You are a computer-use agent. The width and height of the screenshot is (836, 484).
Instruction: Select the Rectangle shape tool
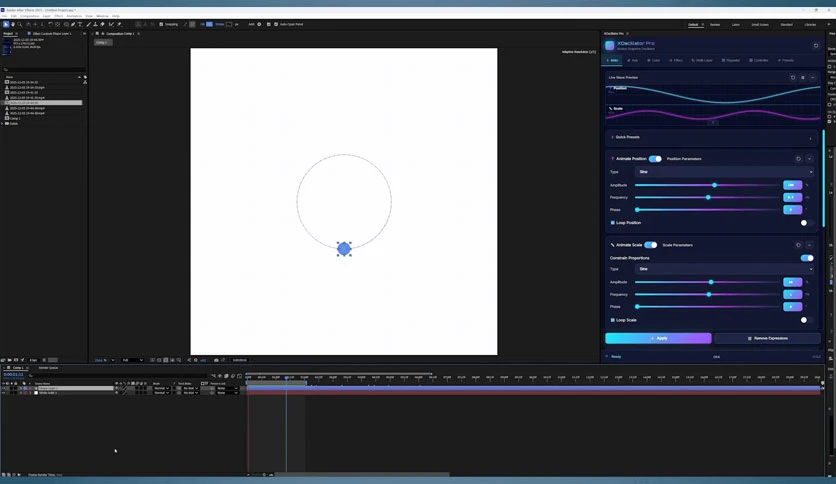click(66, 24)
